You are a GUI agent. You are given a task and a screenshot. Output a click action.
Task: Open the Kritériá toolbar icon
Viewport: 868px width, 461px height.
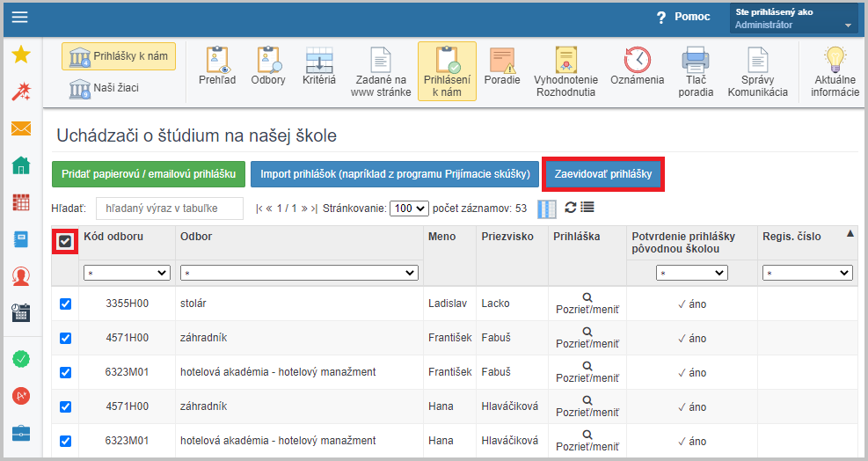[x=319, y=68]
